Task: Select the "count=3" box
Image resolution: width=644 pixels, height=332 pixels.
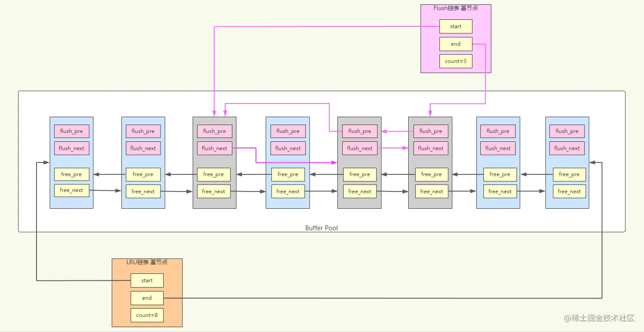Action: 456,61
